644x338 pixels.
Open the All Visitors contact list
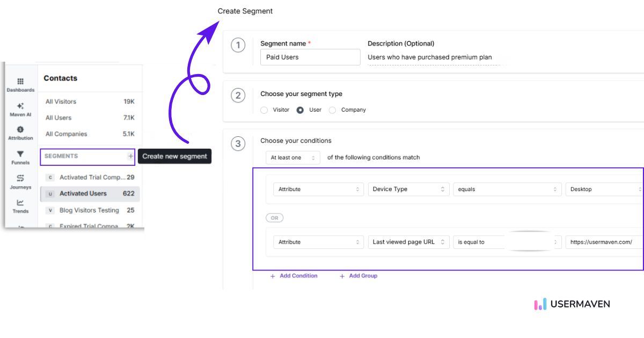[x=61, y=101]
